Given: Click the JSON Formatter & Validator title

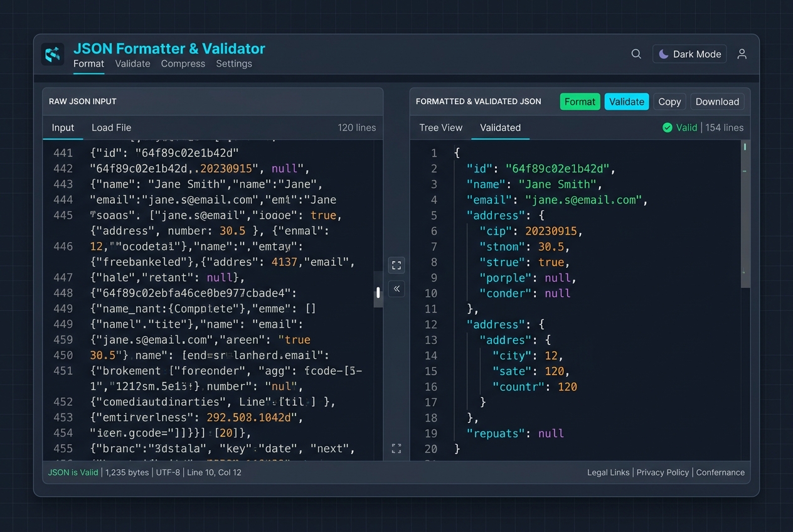Looking at the screenshot, I should click(169, 48).
